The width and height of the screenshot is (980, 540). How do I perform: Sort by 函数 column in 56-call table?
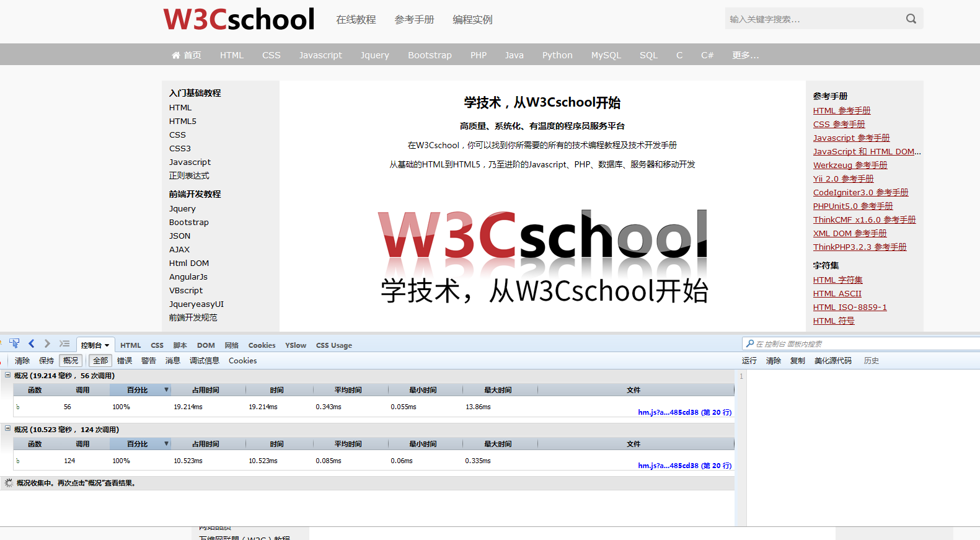[35, 390]
